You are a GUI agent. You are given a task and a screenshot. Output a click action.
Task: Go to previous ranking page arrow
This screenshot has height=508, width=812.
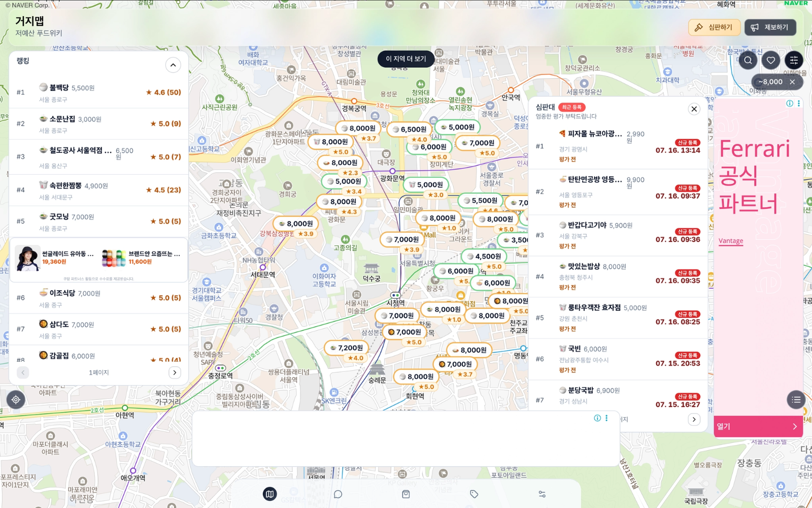22,372
